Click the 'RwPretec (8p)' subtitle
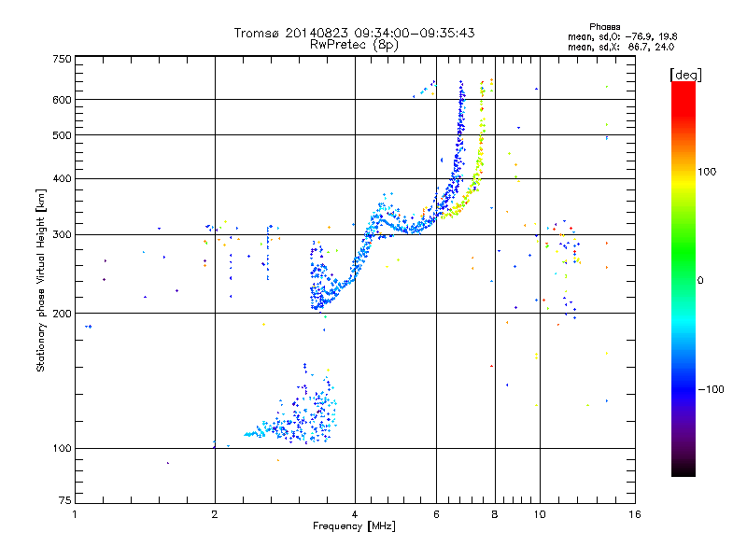Screen dimensions: 747x560 [x=354, y=45]
